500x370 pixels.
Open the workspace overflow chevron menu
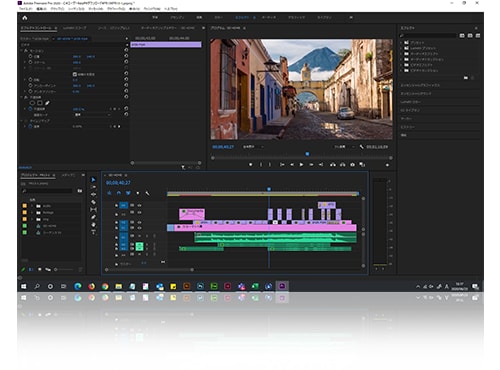351,17
